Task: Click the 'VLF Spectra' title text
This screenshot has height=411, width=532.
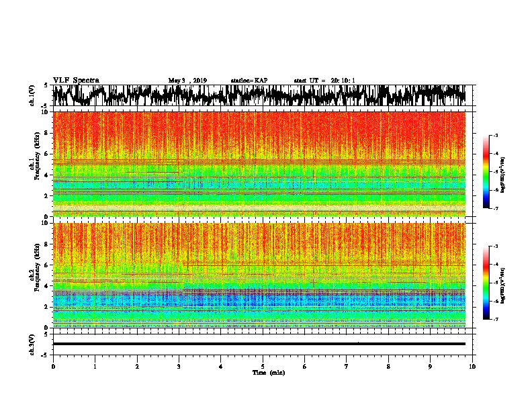Action: pyautogui.click(x=76, y=81)
